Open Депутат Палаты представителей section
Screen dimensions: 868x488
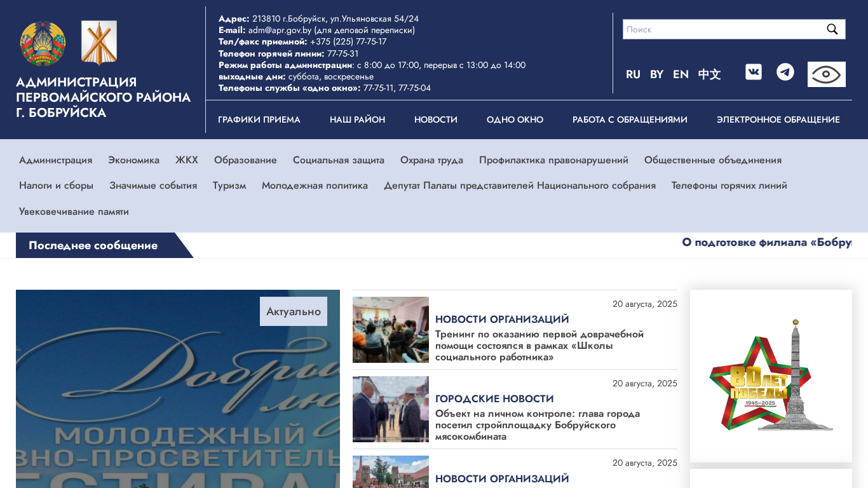[x=520, y=186]
